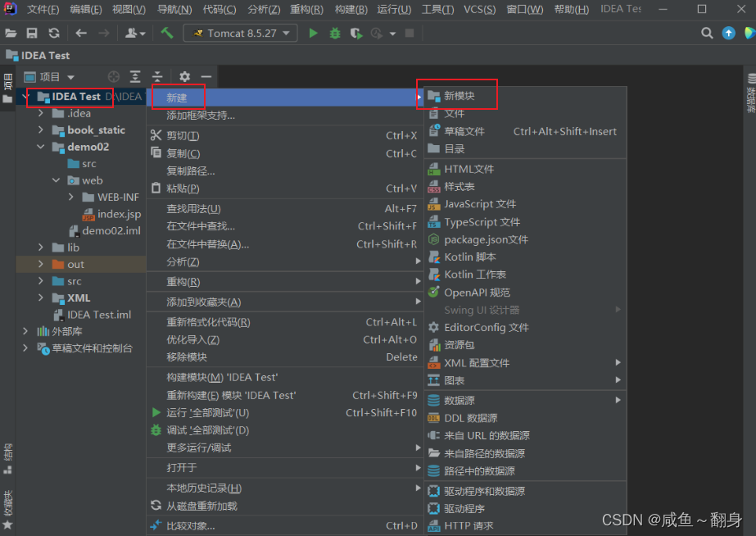
Task: Select 新建 in the context menu
Action: pyautogui.click(x=285, y=98)
